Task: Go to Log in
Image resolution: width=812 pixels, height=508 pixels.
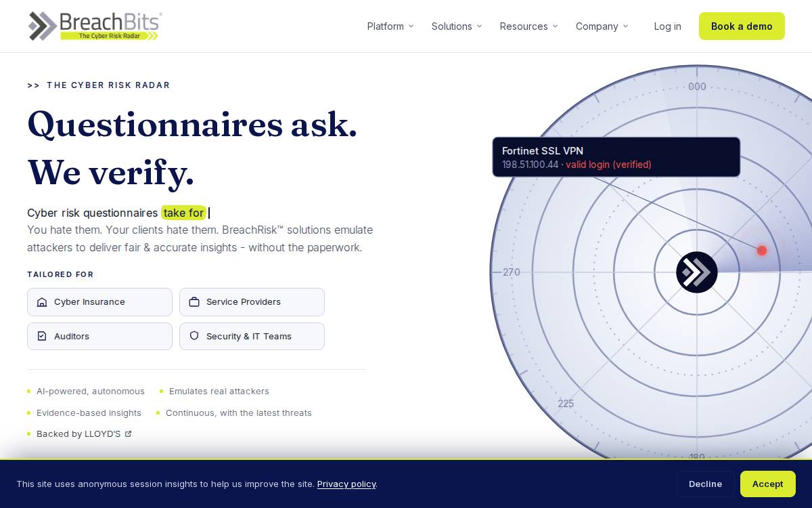Action: tap(667, 26)
